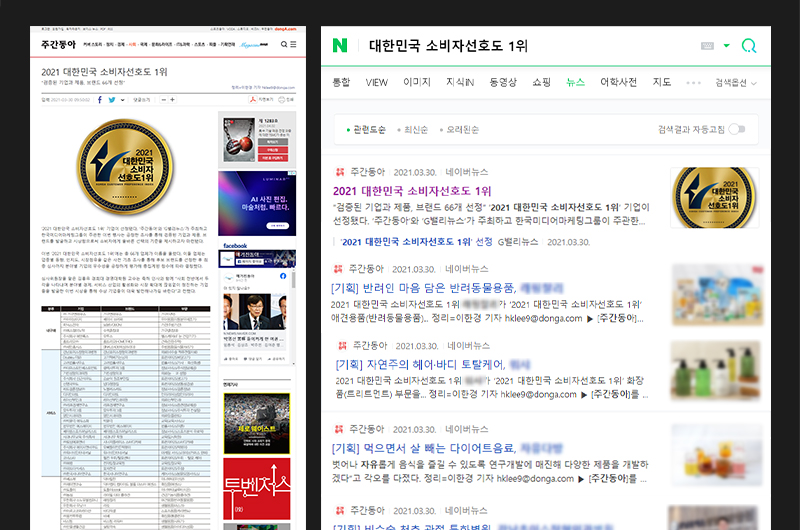Switch to the 이미지 search tab

coord(417,82)
